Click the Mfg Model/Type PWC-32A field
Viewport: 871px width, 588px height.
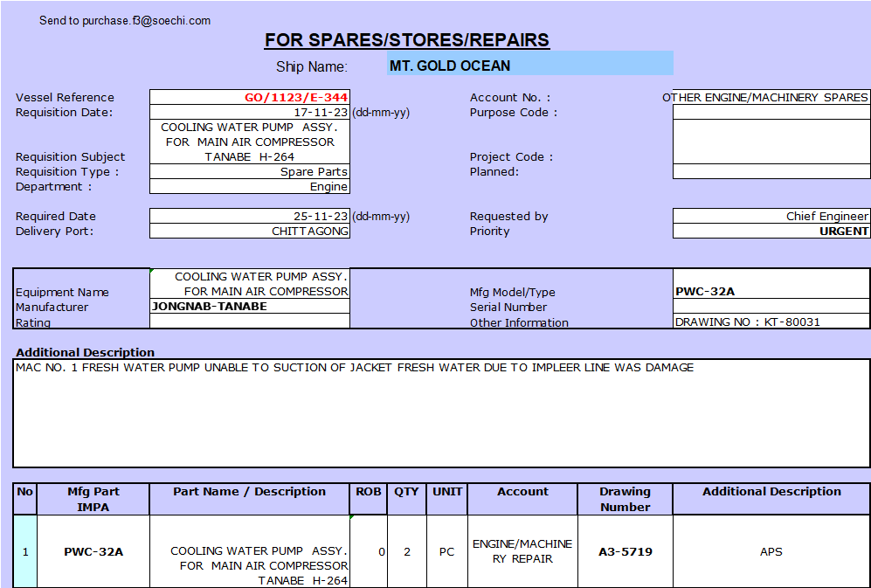pos(771,292)
